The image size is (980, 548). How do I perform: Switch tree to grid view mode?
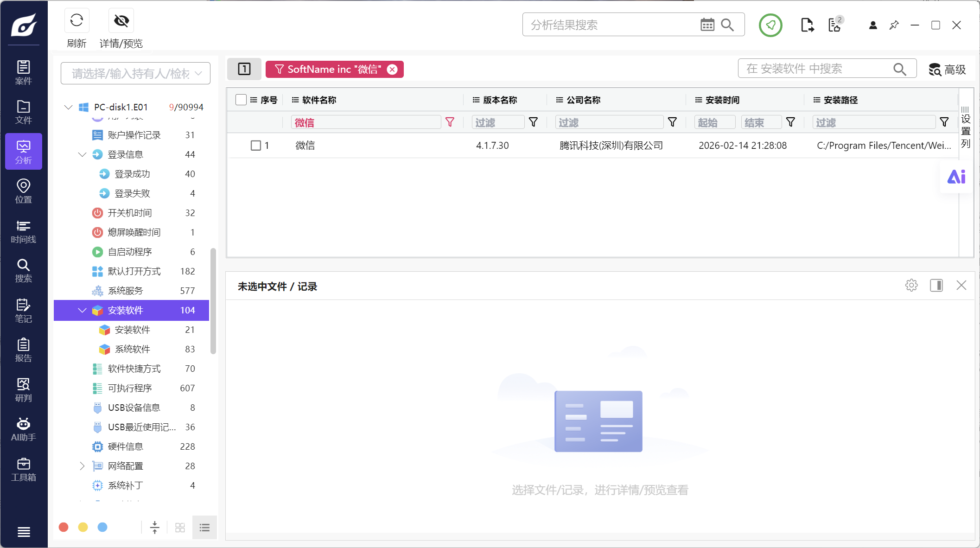click(x=180, y=527)
